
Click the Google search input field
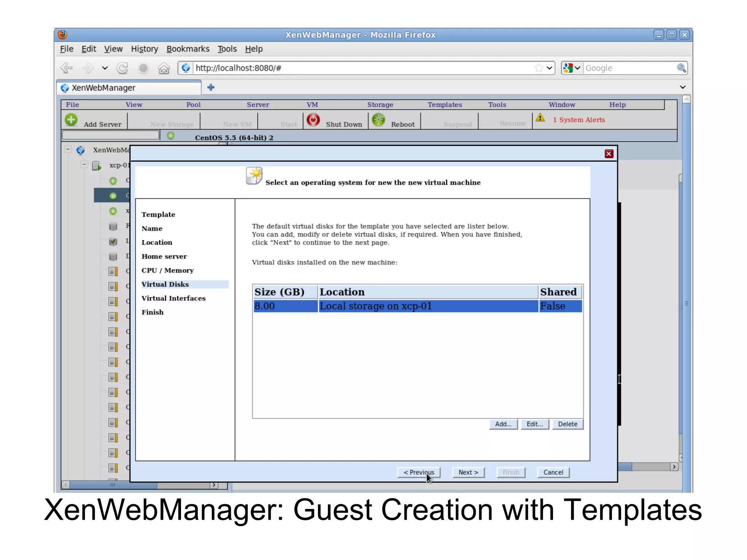click(x=630, y=68)
